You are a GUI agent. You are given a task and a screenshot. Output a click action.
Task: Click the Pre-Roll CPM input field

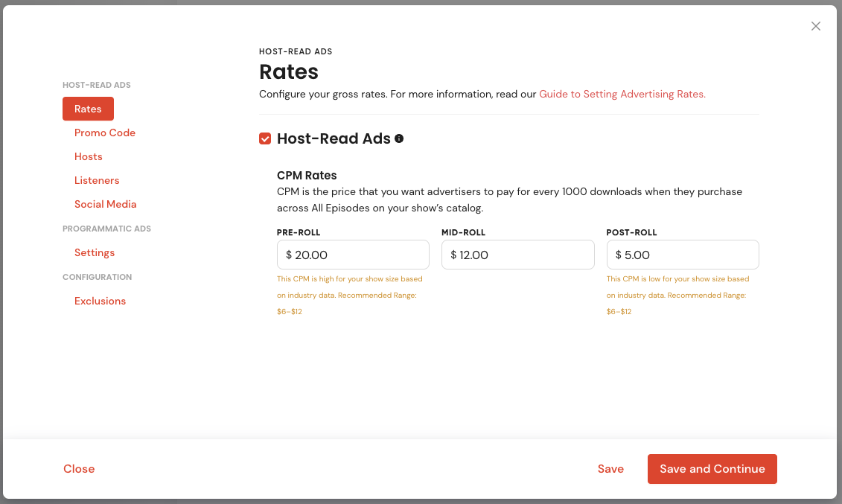coord(353,255)
